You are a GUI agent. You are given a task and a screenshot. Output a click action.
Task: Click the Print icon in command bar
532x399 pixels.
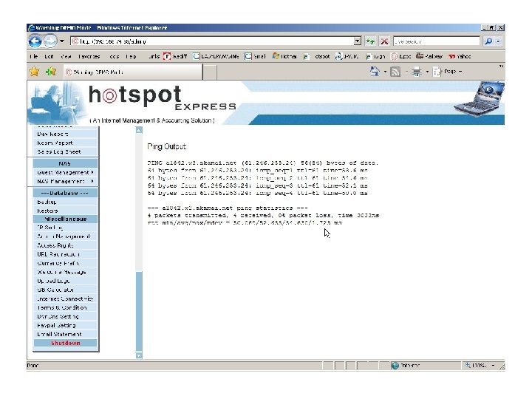pyautogui.click(x=417, y=72)
